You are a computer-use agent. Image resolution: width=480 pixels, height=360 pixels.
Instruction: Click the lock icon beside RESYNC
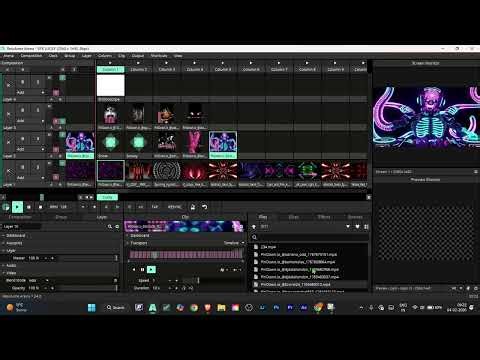193,207
